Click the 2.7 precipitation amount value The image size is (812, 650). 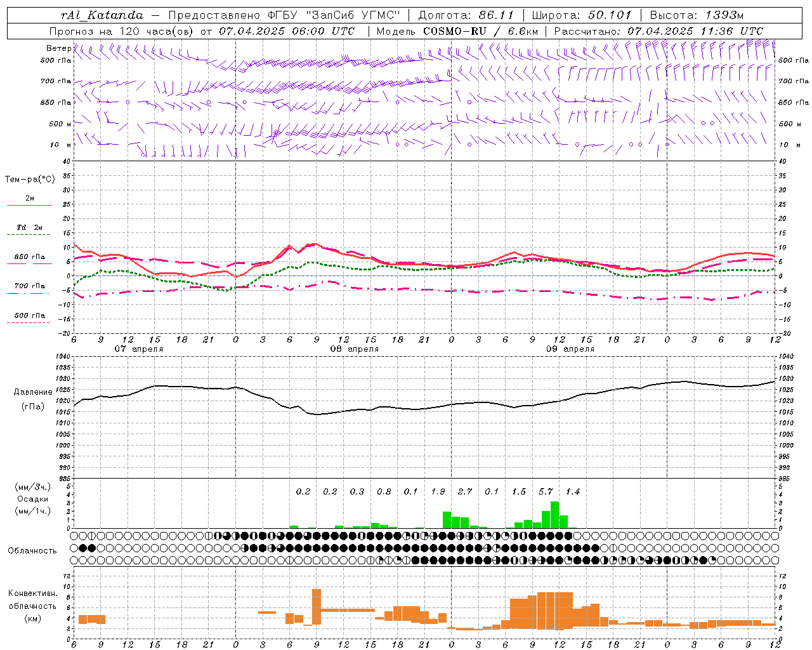[465, 492]
